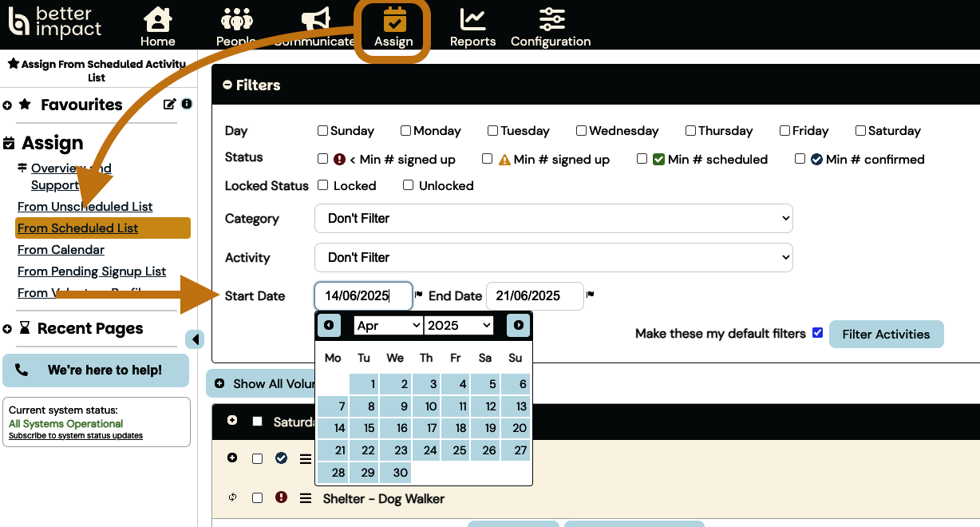The width and height of the screenshot is (980, 527).
Task: Tick the Sunday day checkbox
Action: pos(322,131)
